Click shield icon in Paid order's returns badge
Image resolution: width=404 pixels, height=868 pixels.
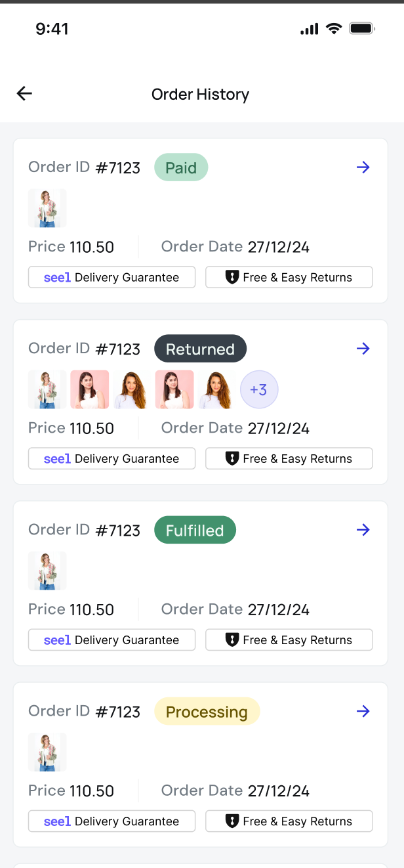pyautogui.click(x=232, y=277)
